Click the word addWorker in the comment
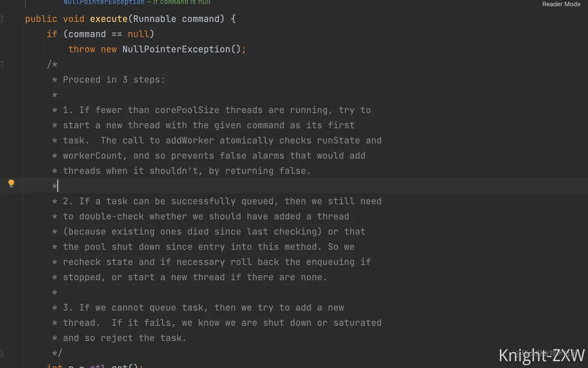The image size is (588, 368). tap(190, 140)
